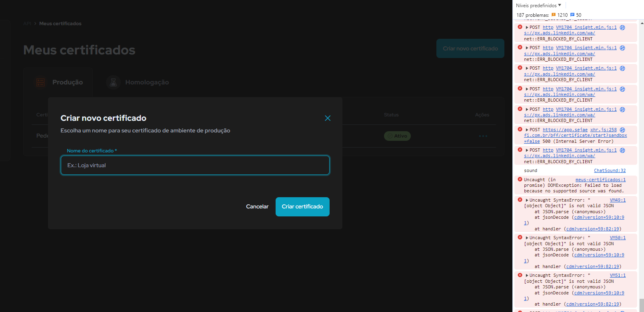Click the error icon of xhr.js:258 entry

520,130
